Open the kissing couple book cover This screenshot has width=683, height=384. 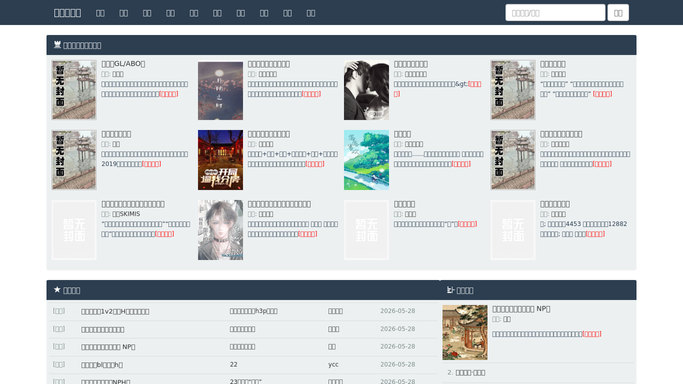point(366,90)
